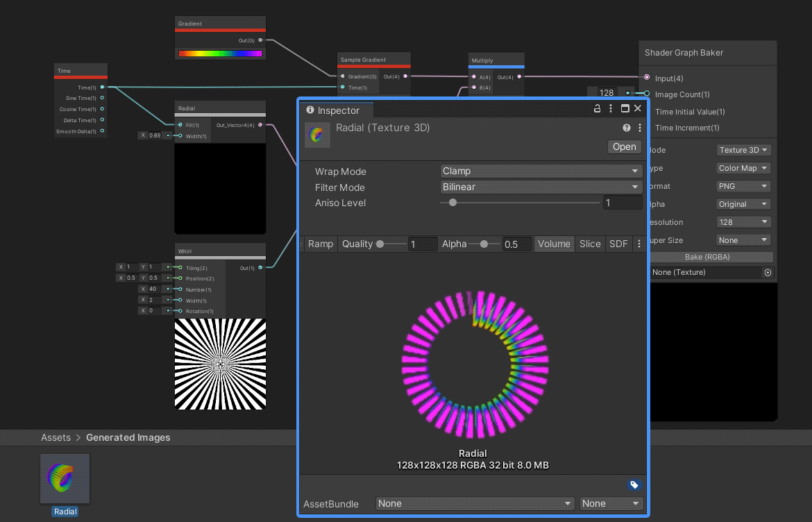Open the help icon for Radial texture
The width and height of the screenshot is (812, 522).
[627, 128]
